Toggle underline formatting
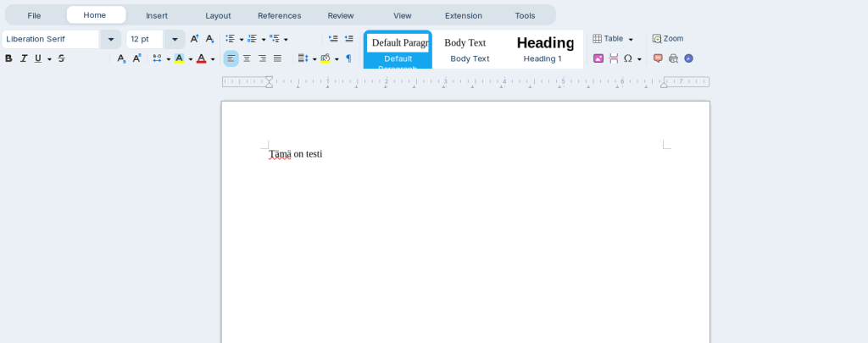868x343 pixels. 37,58
